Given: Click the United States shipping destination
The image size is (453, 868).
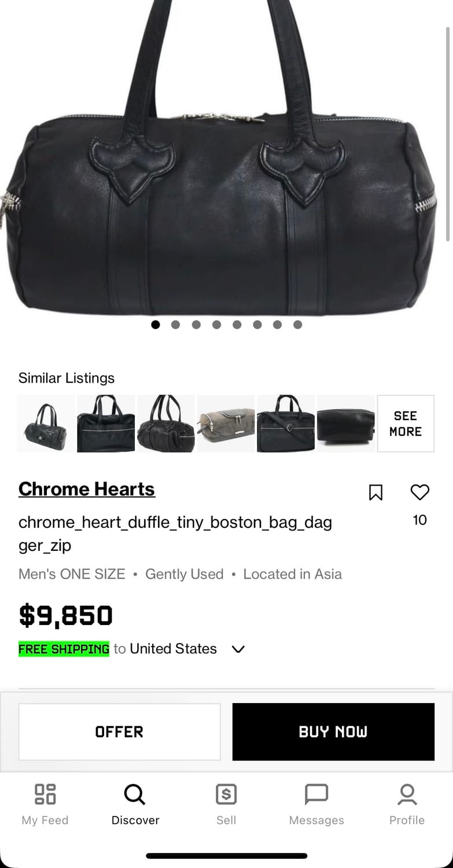Looking at the screenshot, I should [x=173, y=649].
